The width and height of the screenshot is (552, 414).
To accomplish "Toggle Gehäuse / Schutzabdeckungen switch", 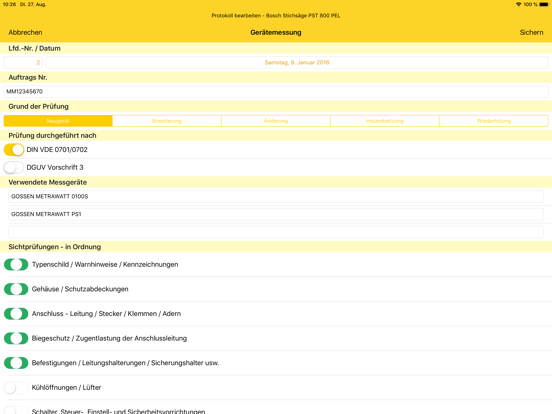I will coord(16,289).
